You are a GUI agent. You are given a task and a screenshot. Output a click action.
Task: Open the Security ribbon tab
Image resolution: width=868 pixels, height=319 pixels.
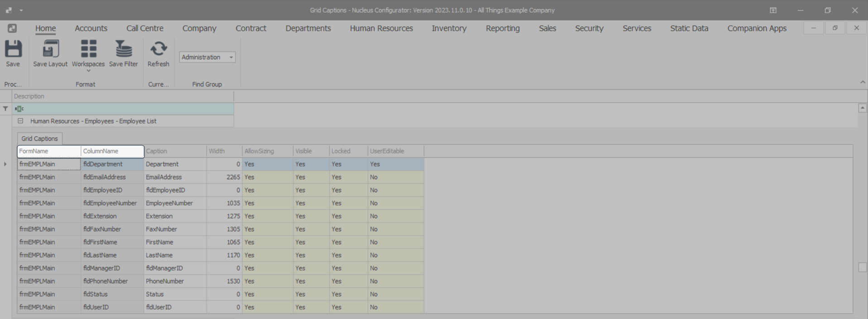589,28
